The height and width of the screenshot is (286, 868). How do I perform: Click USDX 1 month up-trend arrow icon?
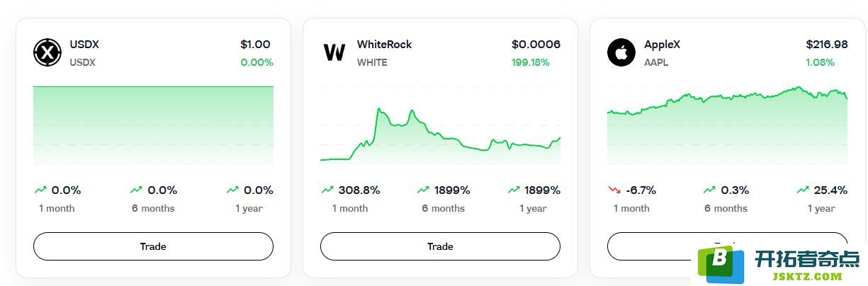(x=40, y=190)
